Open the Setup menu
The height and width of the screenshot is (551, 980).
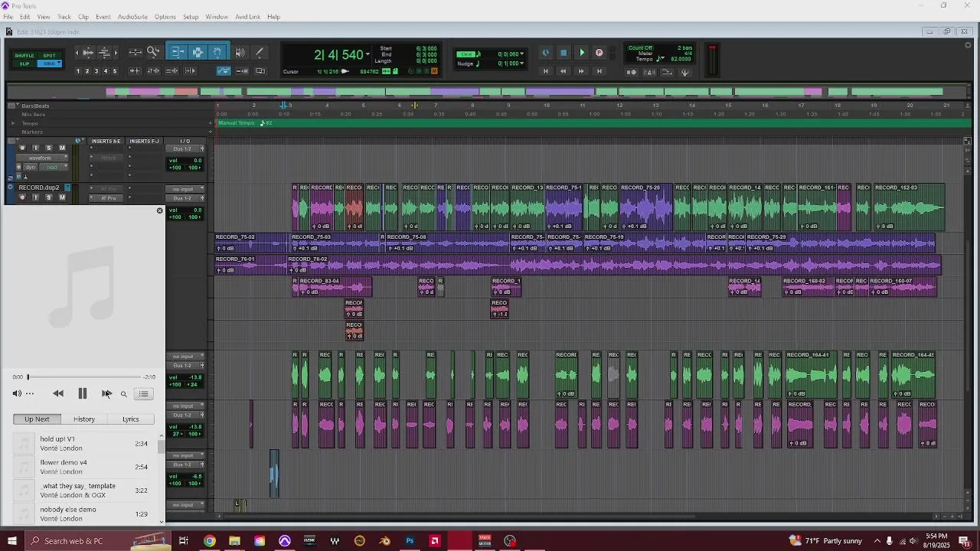[191, 17]
